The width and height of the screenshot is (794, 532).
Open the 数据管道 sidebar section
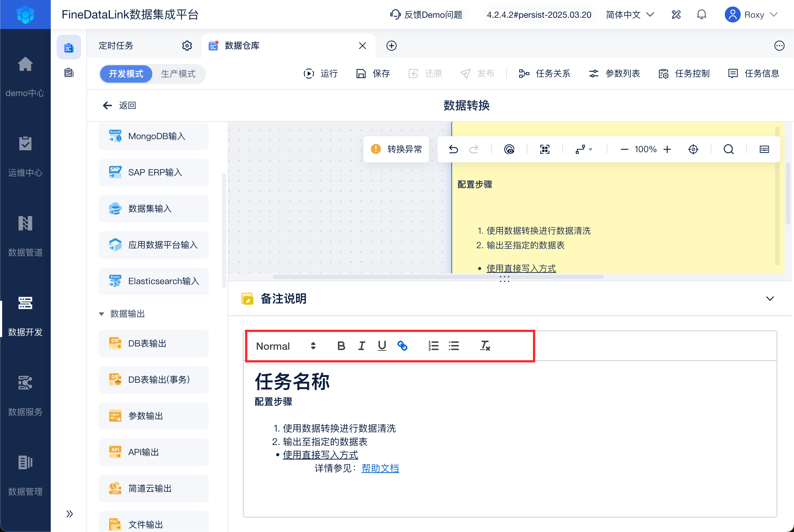tap(25, 236)
